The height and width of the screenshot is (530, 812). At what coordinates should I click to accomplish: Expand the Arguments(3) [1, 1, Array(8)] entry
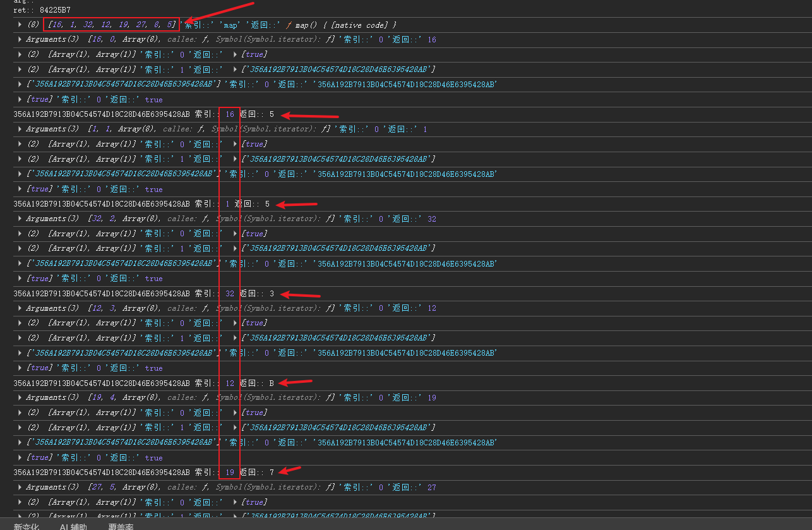coord(20,129)
